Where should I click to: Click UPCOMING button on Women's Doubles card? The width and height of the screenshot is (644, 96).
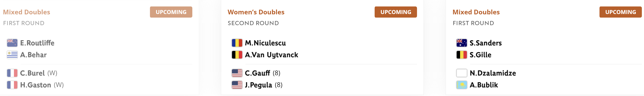click(396, 12)
